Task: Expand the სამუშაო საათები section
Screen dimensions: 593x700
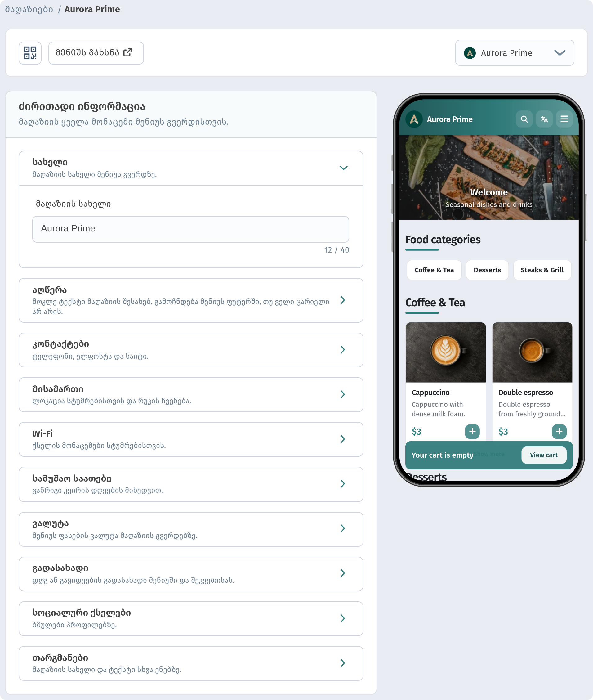Action: tap(191, 484)
